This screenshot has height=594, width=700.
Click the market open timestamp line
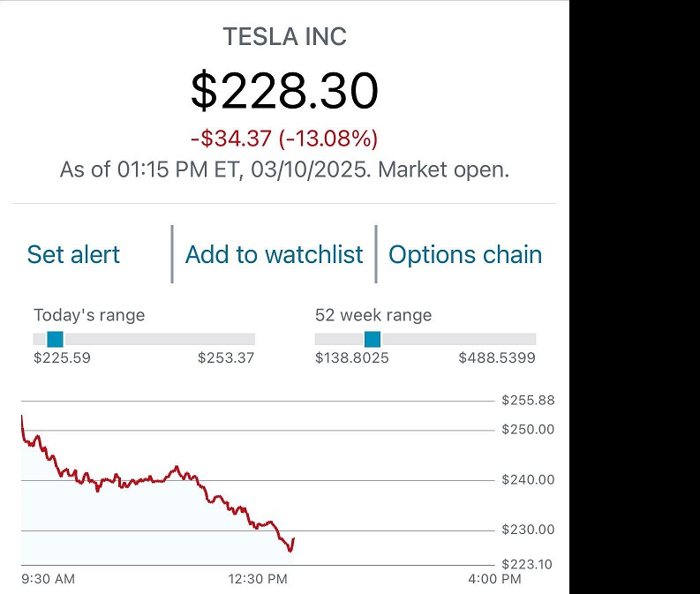(284, 169)
